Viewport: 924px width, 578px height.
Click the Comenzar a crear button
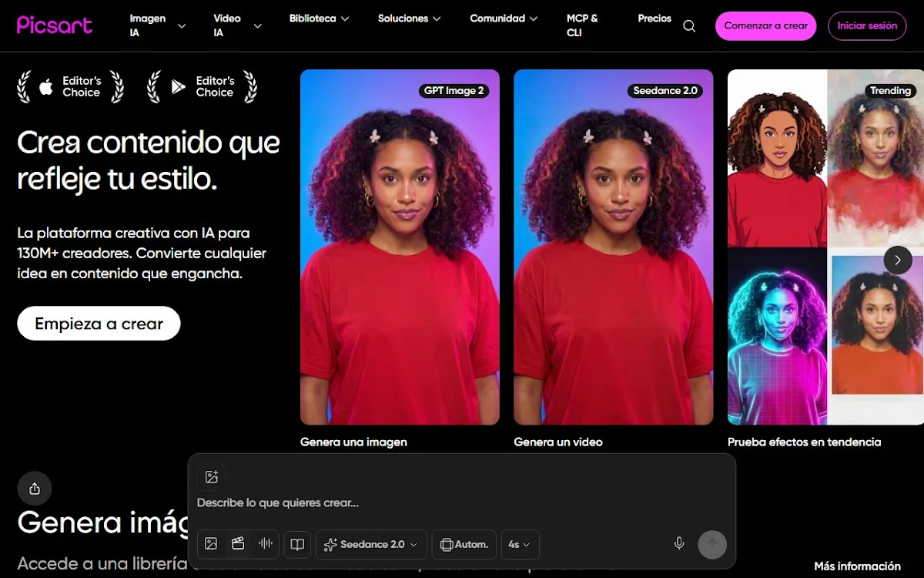point(765,25)
